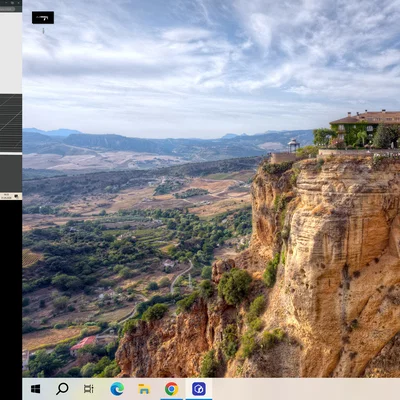Click the black area beneath the small taskbar
Screen dimensions: 400x400
[11, 300]
